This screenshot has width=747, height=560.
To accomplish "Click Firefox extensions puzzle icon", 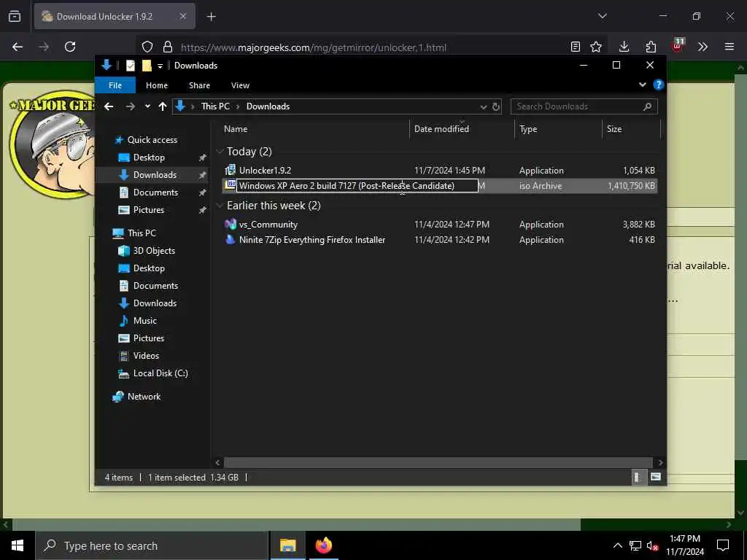I will pos(651,47).
